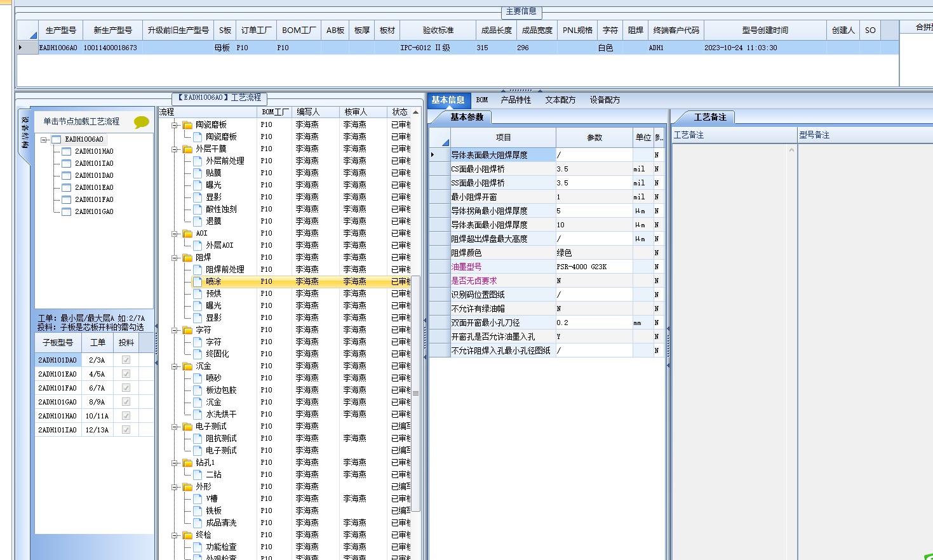Toggle 投料 checkbox for 2ADH101GA0 row
The width and height of the screenshot is (933, 560).
click(x=126, y=402)
